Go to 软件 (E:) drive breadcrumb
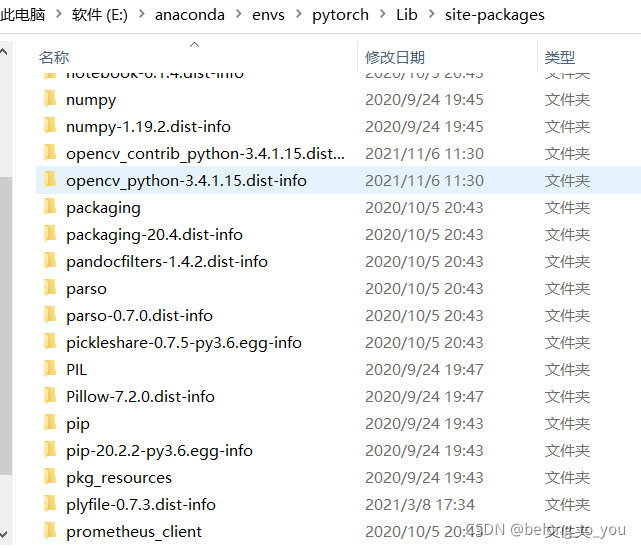This screenshot has width=641, height=548. pos(100,15)
